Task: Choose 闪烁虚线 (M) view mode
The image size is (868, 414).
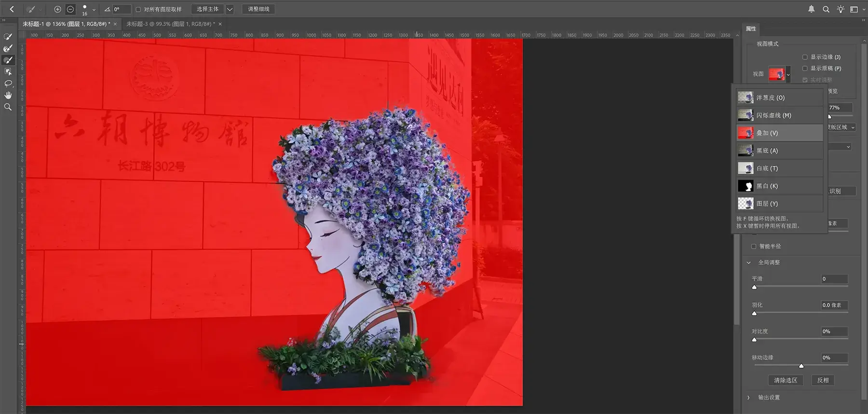Action: [779, 115]
